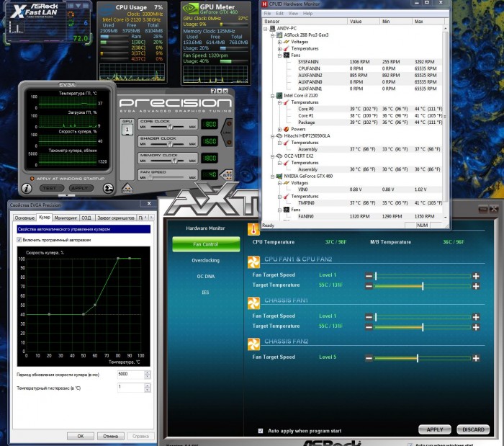Select GPU 1 button in Precision

[x=127, y=130]
